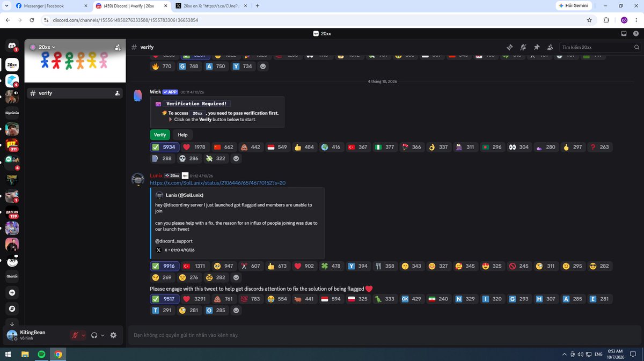Click the download apps arrow icon
Viewport: 644px width, 361px height.
click(x=12, y=323)
